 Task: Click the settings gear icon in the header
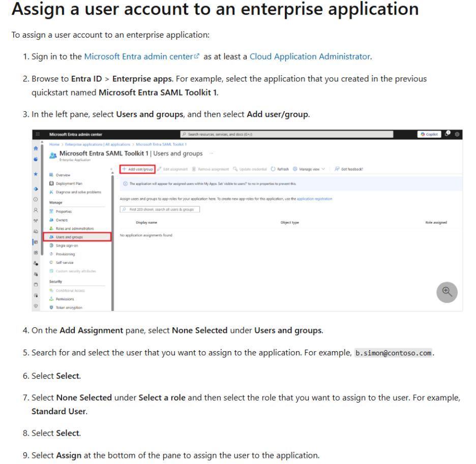(457, 134)
